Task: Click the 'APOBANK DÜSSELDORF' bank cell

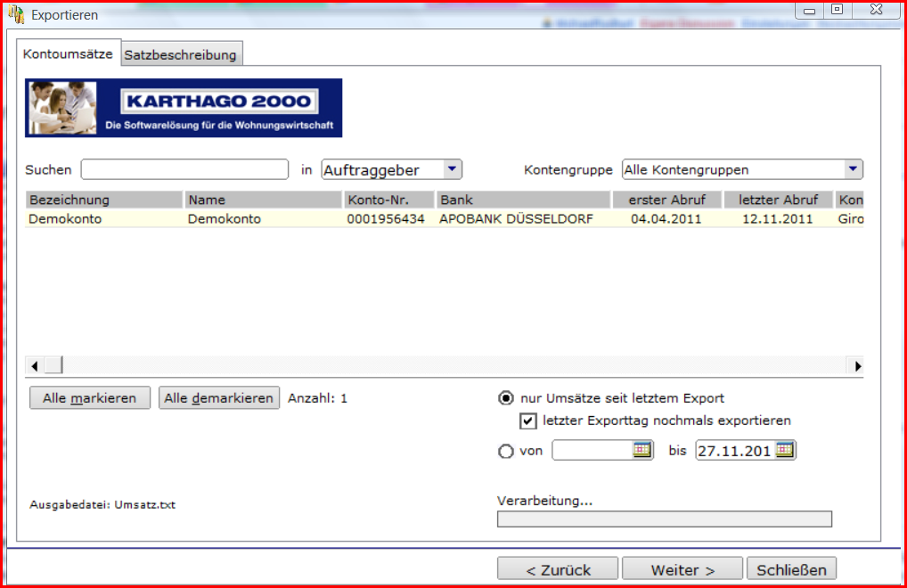Action: coord(516,219)
